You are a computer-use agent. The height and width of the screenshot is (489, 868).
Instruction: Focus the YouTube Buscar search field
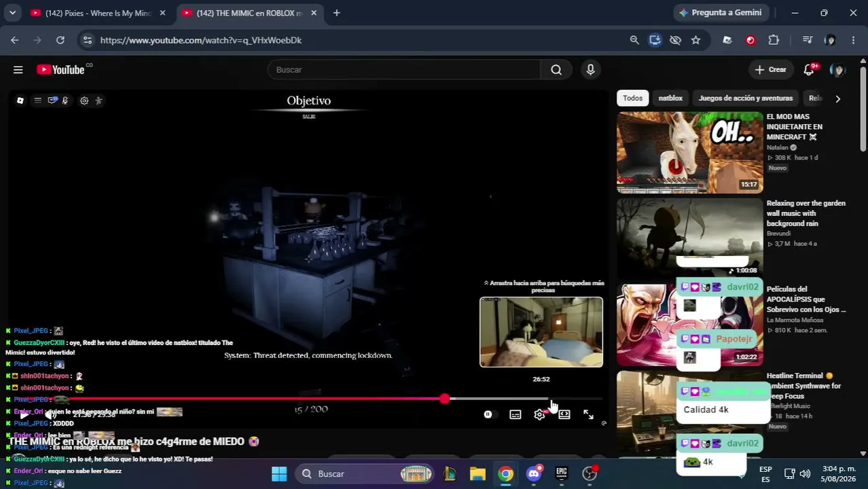(x=404, y=69)
